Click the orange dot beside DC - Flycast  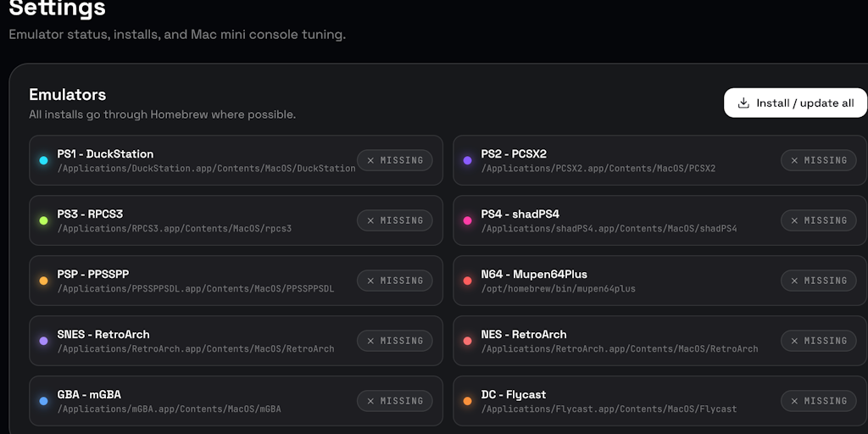point(467,401)
